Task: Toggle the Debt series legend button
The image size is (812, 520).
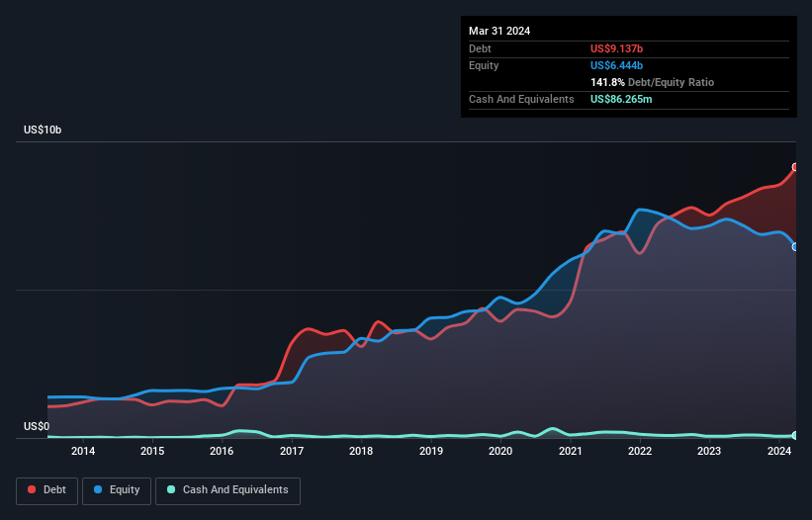Action: tap(47, 490)
